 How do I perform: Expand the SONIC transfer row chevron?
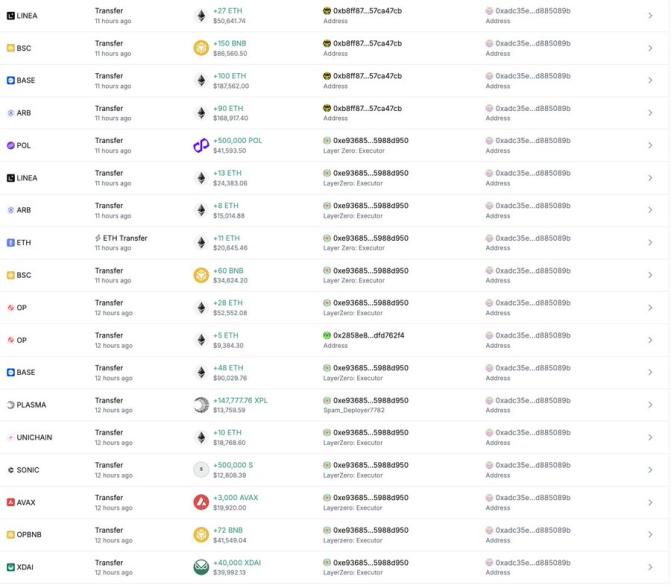pos(650,470)
